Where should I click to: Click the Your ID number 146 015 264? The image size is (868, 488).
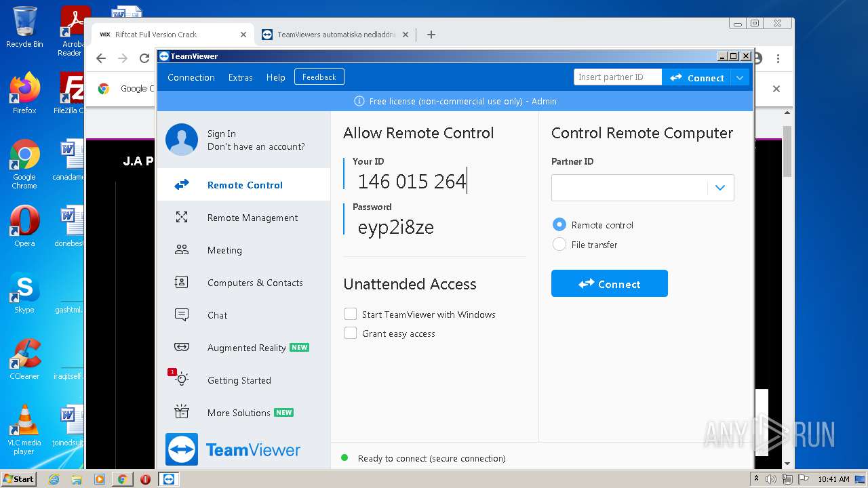coord(412,182)
